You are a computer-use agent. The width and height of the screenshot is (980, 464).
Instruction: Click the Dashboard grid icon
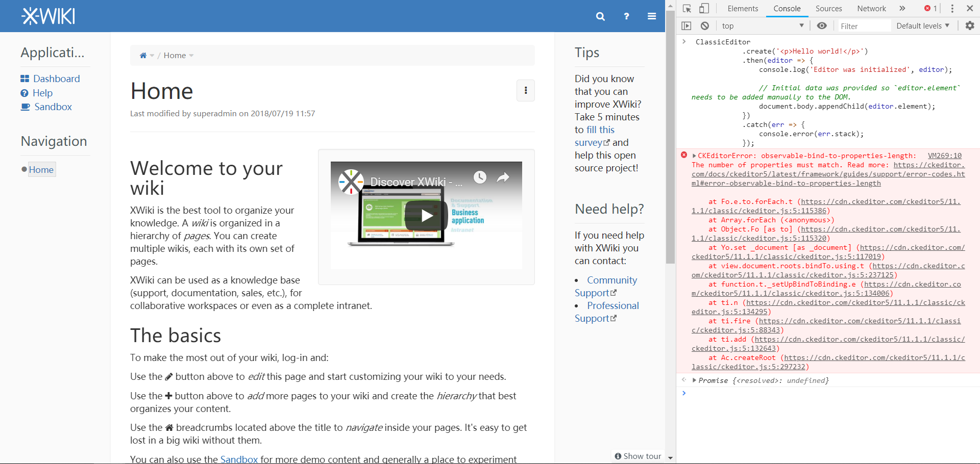[x=24, y=79]
